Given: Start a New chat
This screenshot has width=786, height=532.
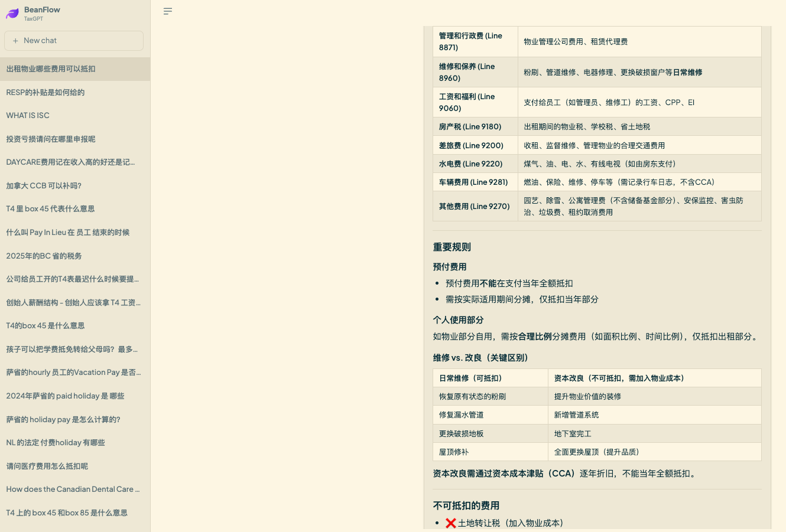Looking at the screenshot, I should 74,41.
